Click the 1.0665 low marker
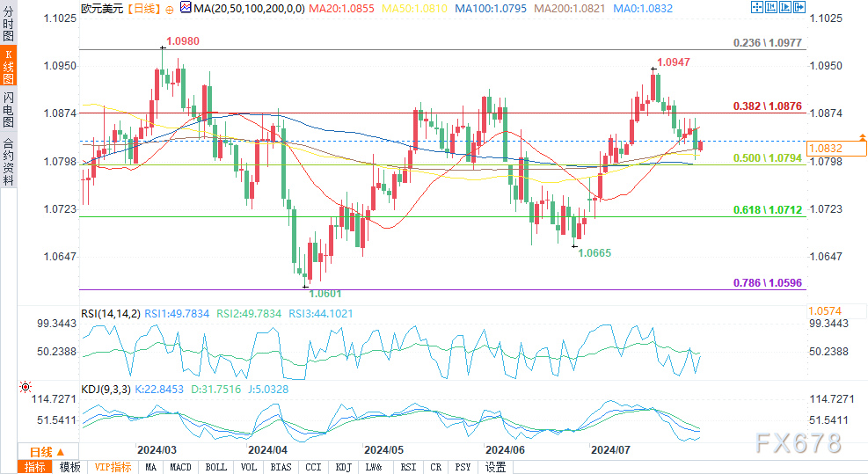 pos(594,253)
